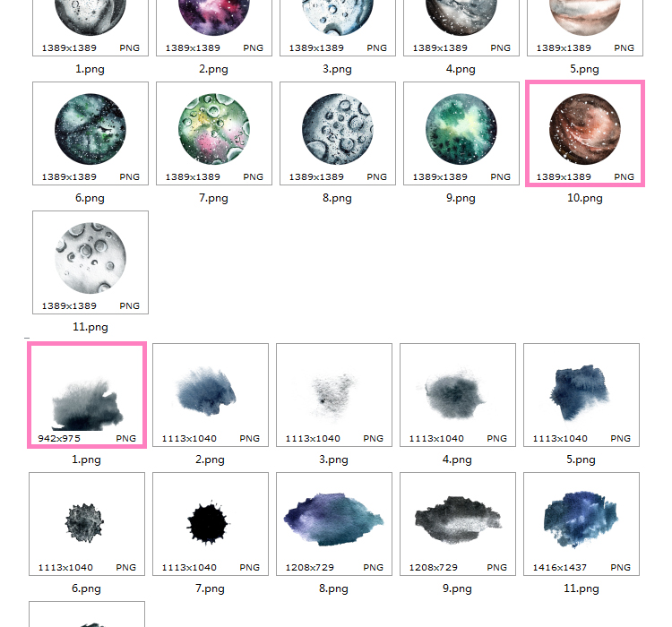Image resolution: width=672 pixels, height=627 pixels.
Task: Click the 1416x1437 blue watercolor thumbnail
Action: (582, 524)
